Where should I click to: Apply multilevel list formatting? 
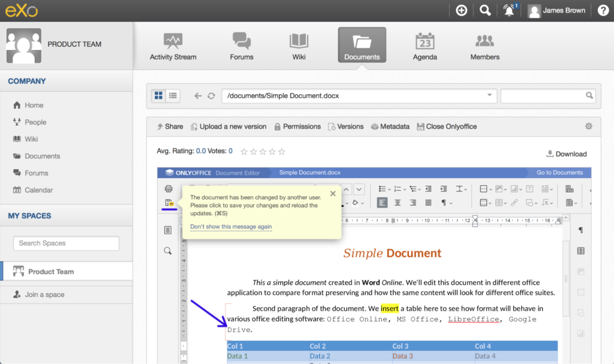coord(413,189)
